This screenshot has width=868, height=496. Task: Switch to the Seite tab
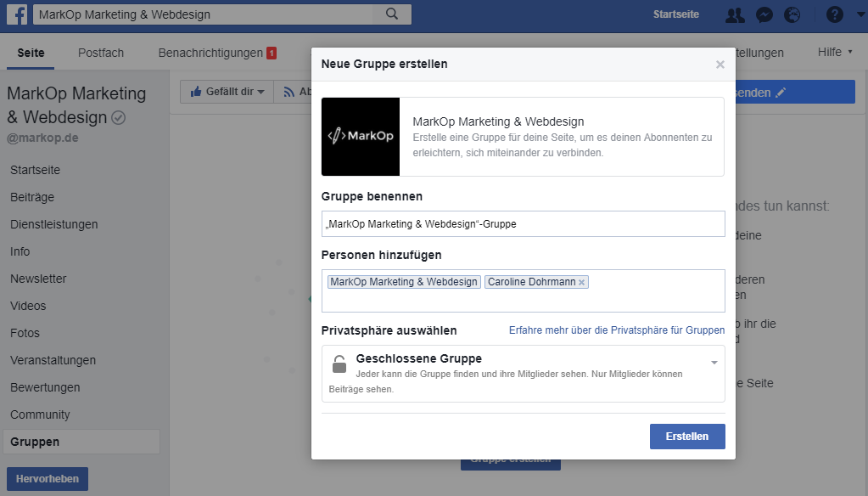pos(31,53)
